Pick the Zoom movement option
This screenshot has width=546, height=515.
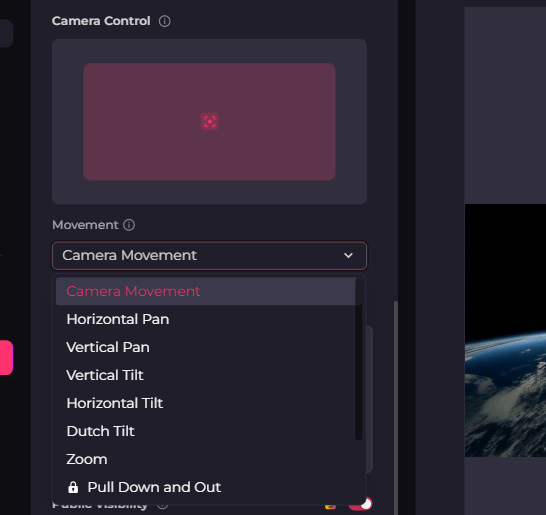pyautogui.click(x=87, y=459)
